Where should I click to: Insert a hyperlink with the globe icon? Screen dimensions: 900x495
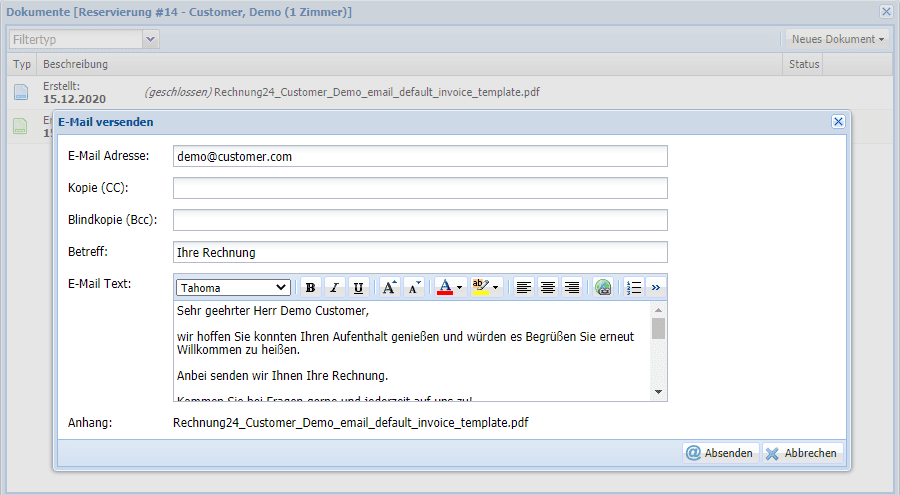[x=603, y=287]
